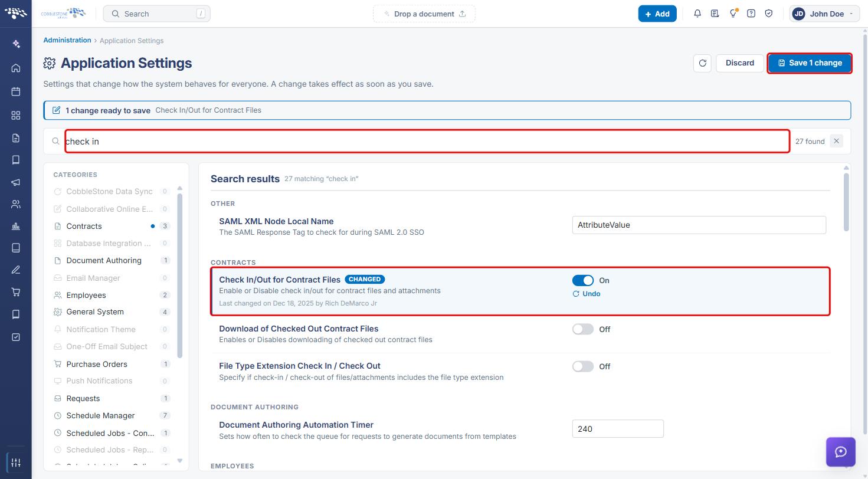
Task: Open the shield check icon in header
Action: [768, 14]
